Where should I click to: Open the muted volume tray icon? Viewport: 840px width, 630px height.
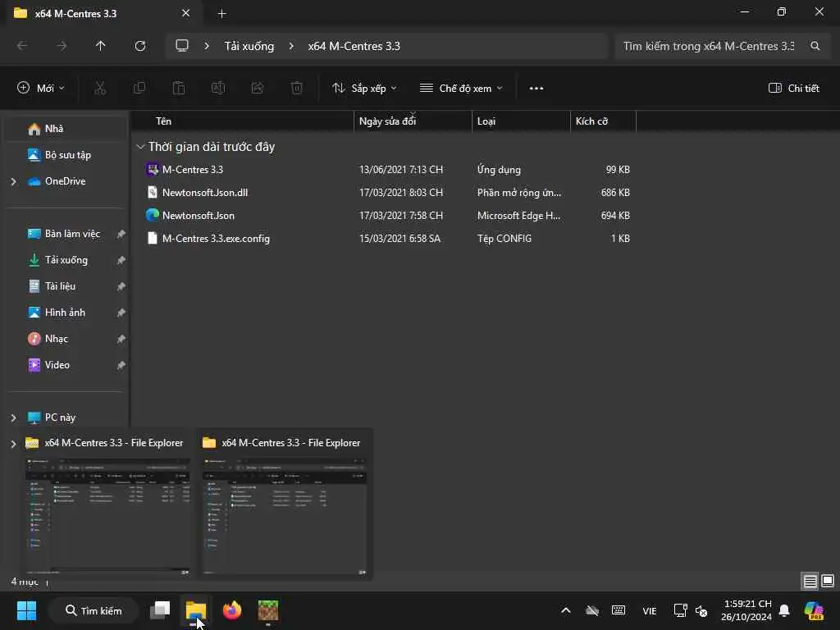(x=701, y=610)
